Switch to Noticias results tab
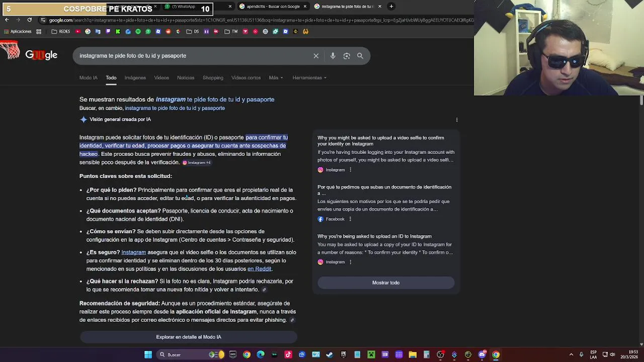644x362 pixels. (x=186, y=78)
